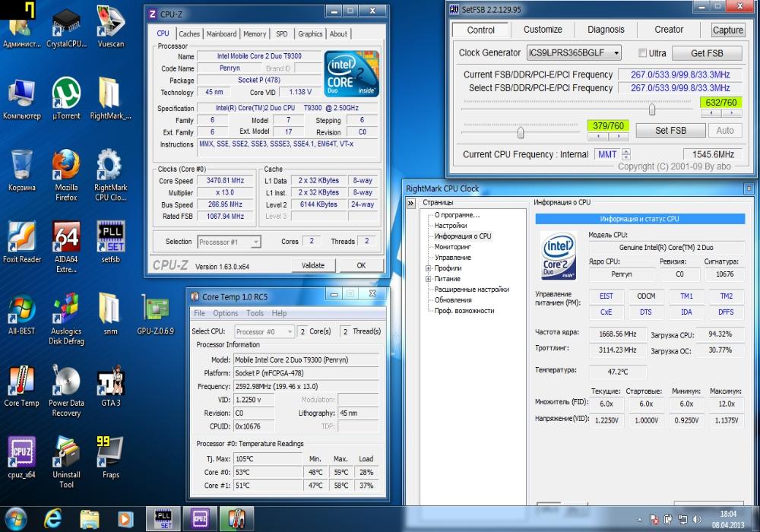Select Настройки in RightMark page tree
760x532 pixels.
[450, 225]
